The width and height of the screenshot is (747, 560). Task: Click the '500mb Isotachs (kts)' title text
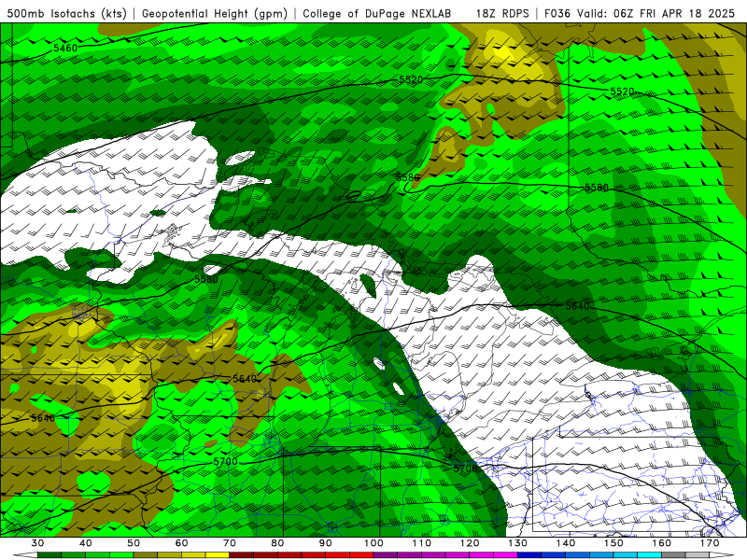pyautogui.click(x=66, y=14)
